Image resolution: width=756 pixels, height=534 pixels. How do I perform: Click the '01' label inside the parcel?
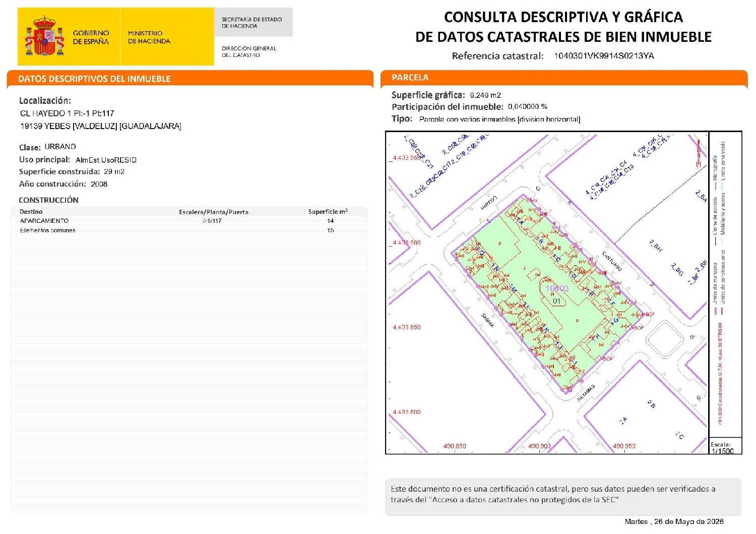[556, 301]
